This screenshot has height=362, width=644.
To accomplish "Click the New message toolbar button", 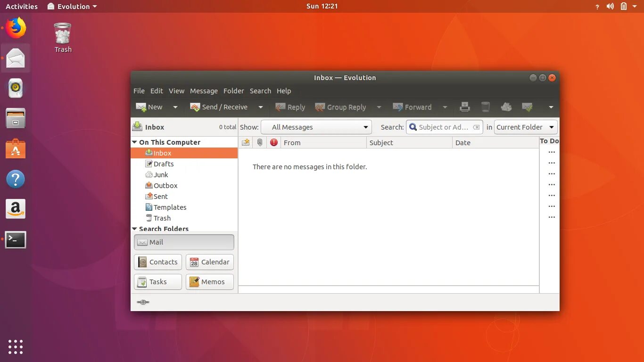I will pyautogui.click(x=149, y=107).
